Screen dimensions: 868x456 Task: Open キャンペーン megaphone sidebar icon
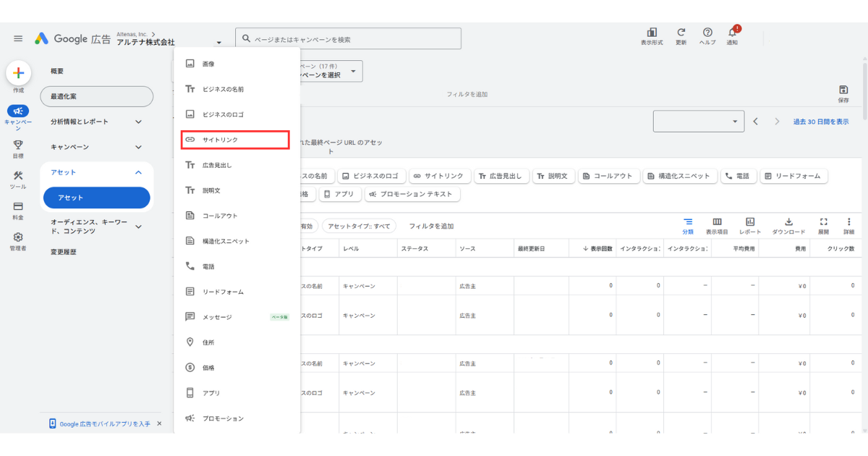coord(18,111)
